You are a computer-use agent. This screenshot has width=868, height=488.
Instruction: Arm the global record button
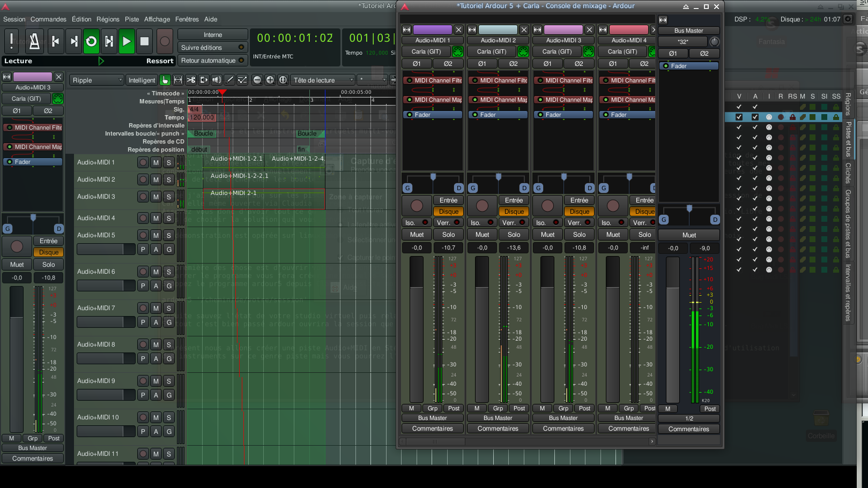[165, 41]
